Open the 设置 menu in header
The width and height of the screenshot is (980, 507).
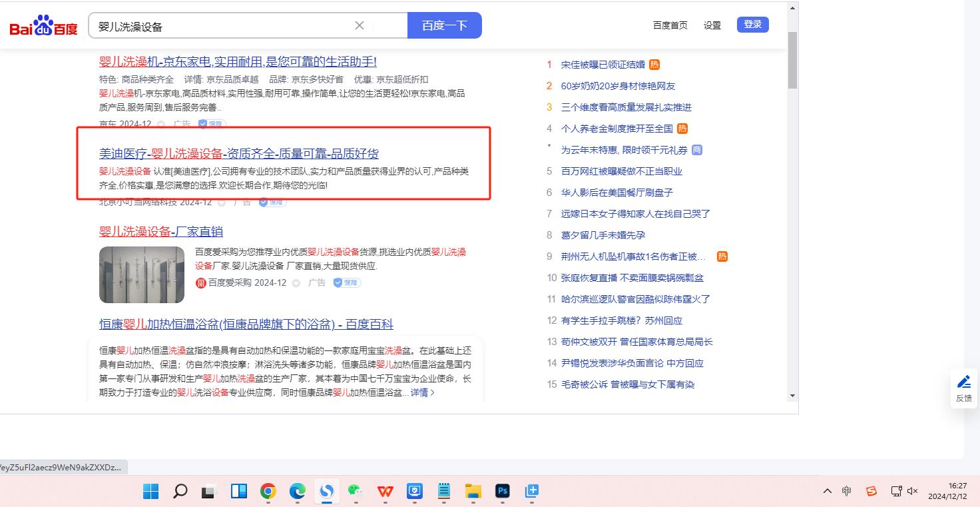coord(712,25)
